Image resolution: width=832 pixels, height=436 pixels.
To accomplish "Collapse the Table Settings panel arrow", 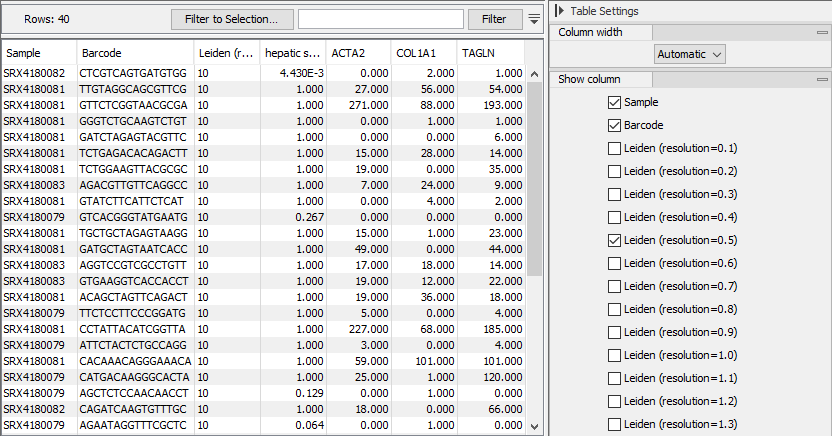I will 559,11.
